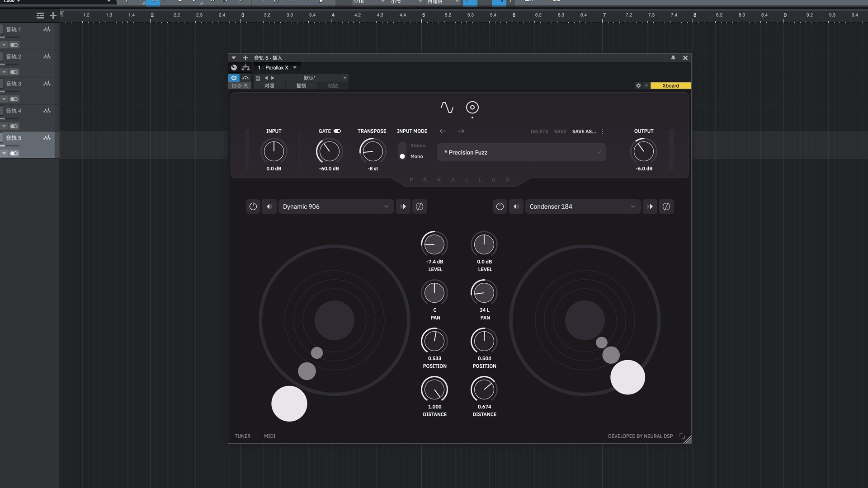Switch to the waveform amp section icon
Screen dimensions: 868x488
tap(447, 108)
